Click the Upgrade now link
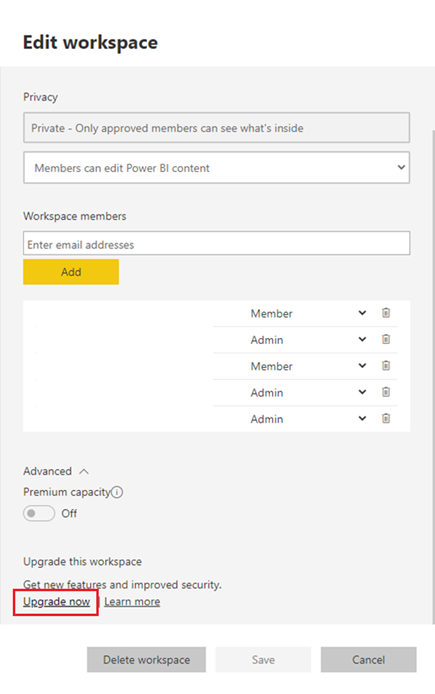This screenshot has height=694, width=435. point(56,602)
